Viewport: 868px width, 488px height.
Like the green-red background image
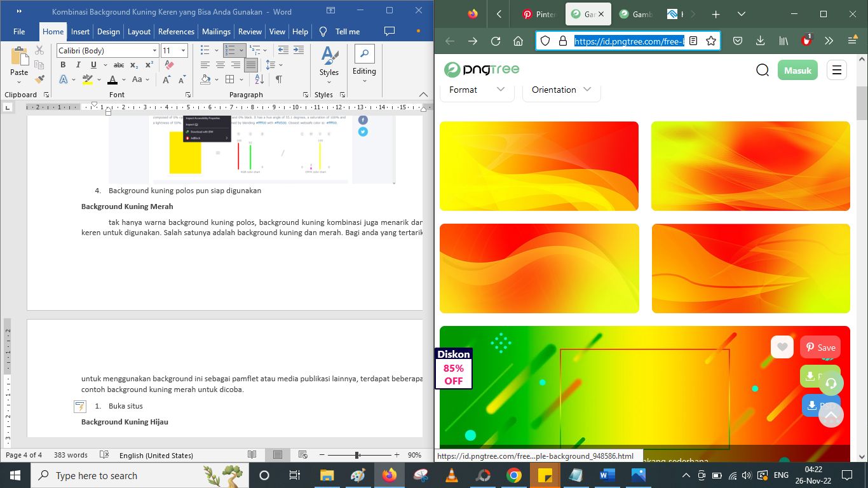(x=782, y=347)
